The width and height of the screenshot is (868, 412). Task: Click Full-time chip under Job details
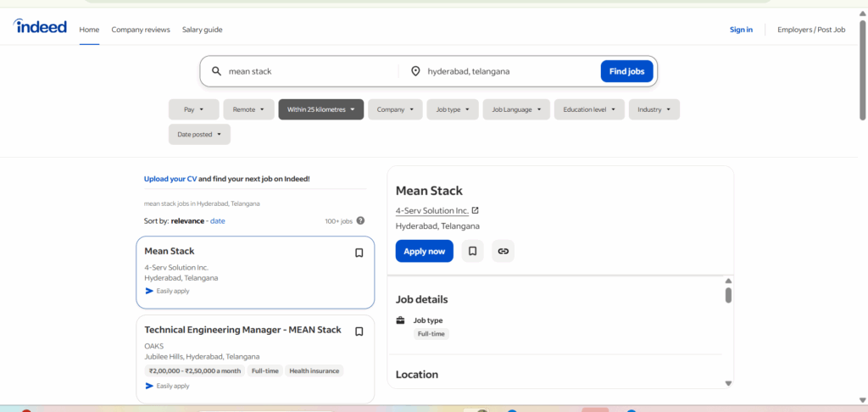coord(431,334)
